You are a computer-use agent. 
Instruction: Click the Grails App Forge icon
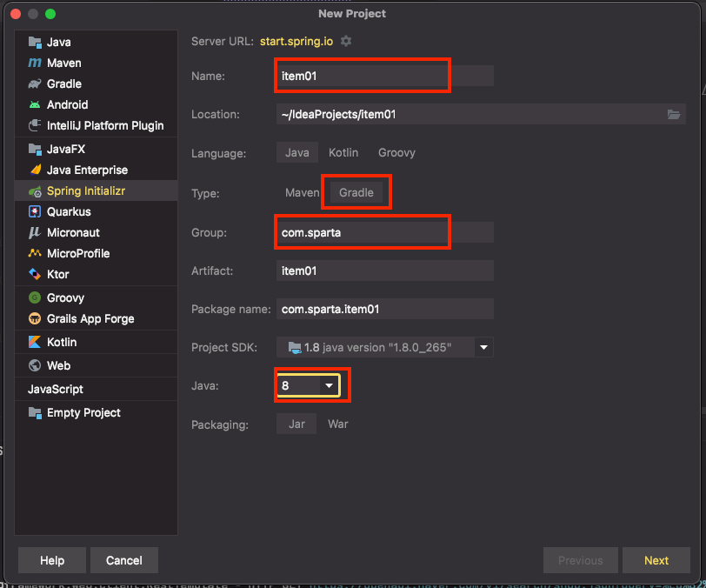pos(35,318)
